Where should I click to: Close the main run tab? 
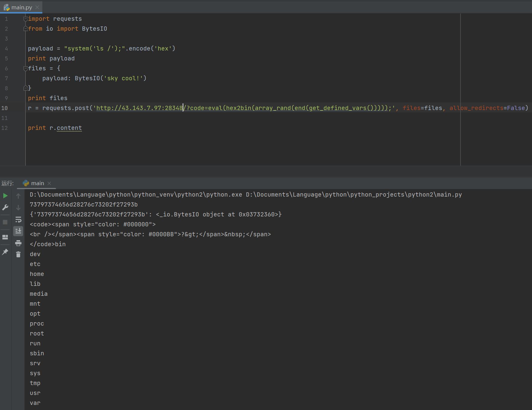point(49,183)
